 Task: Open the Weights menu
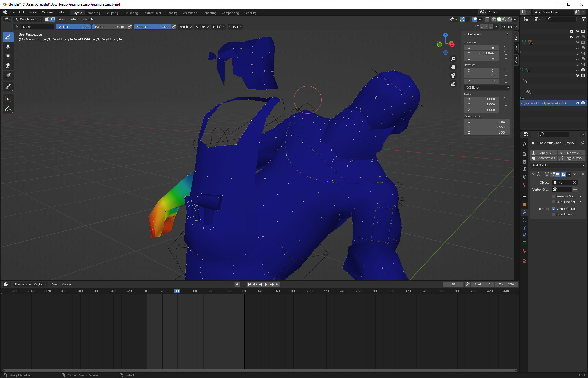[88, 19]
